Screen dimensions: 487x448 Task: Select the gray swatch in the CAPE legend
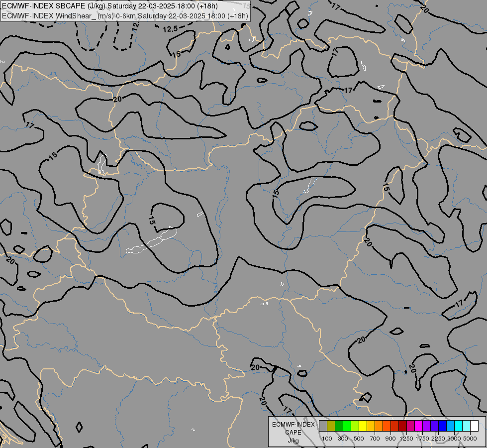[x=323, y=426]
